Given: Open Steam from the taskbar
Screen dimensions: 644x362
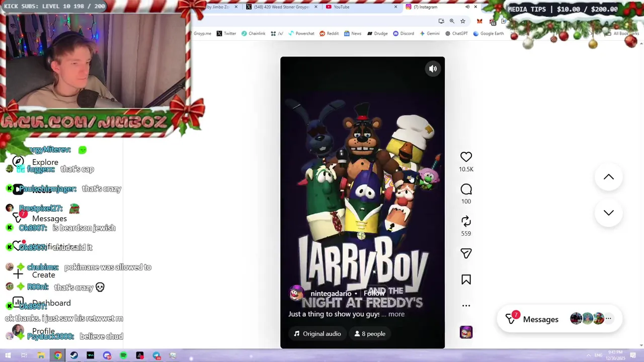Looking at the screenshot, I should 74,355.
